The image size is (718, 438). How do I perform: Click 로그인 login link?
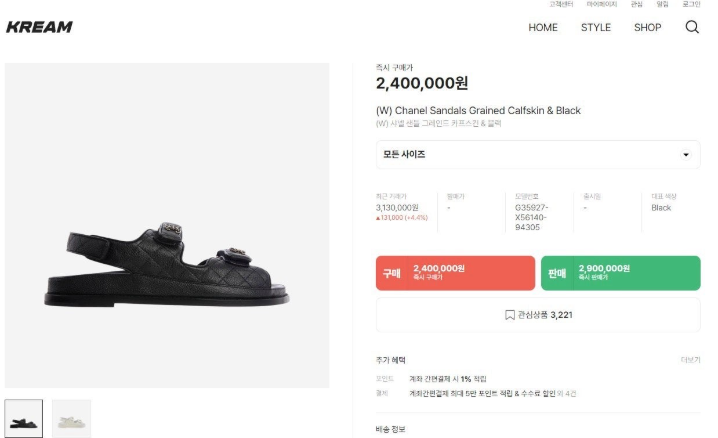point(691,4)
